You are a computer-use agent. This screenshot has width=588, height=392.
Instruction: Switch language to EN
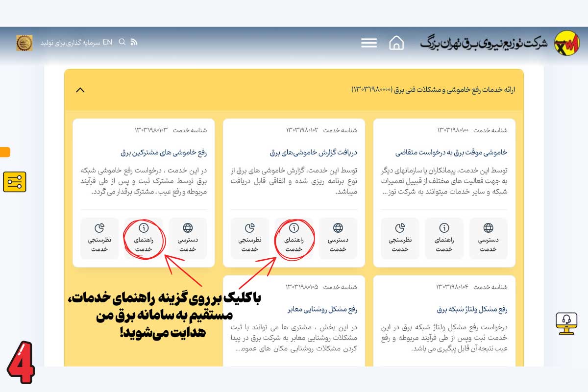pyautogui.click(x=107, y=42)
